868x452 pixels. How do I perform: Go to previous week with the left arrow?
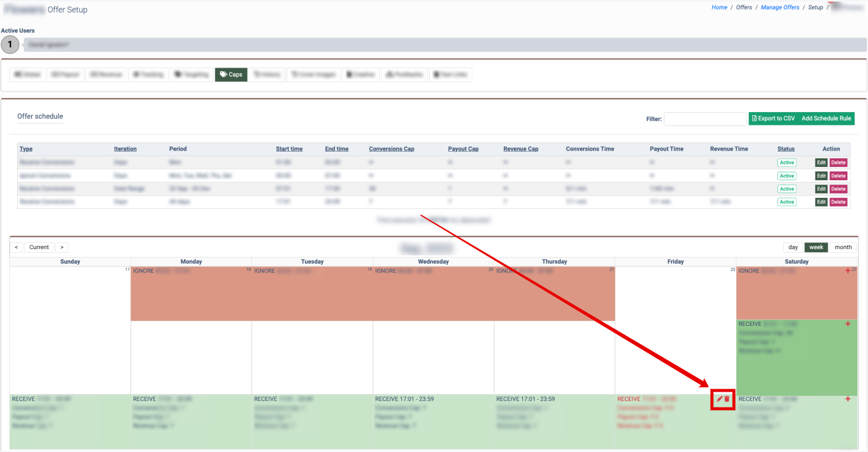coord(16,247)
